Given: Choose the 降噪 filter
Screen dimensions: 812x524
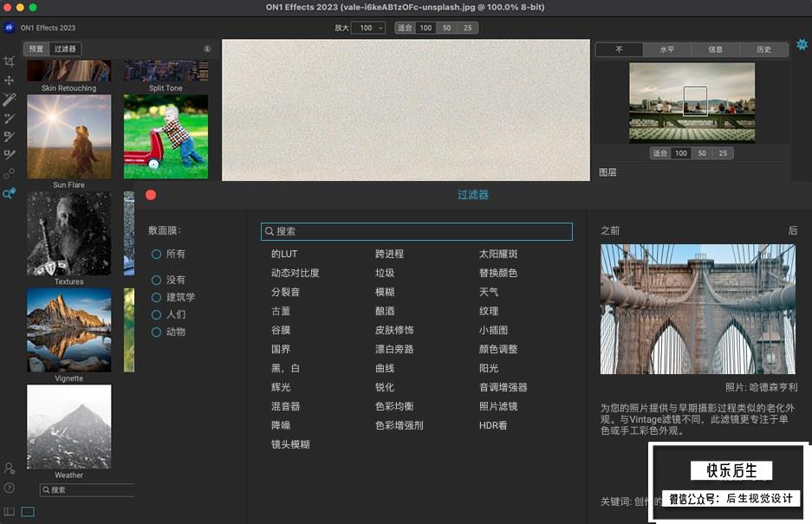Looking at the screenshot, I should pyautogui.click(x=281, y=425).
